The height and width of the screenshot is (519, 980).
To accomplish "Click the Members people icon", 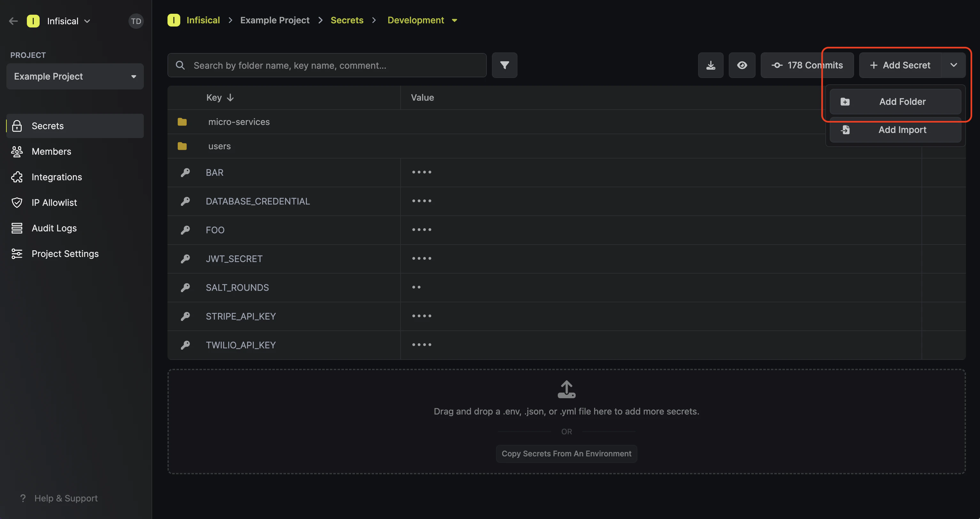I will pyautogui.click(x=17, y=151).
